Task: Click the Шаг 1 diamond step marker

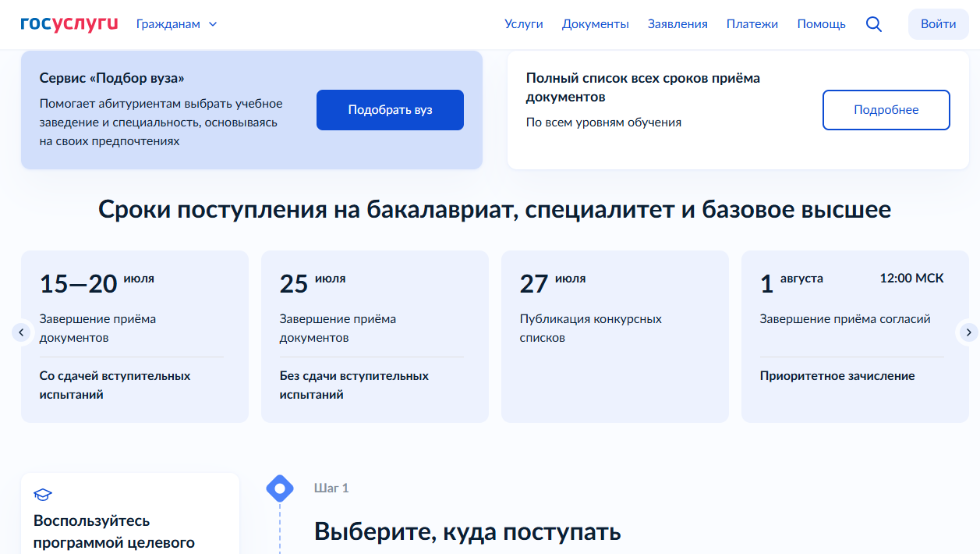Action: (x=280, y=488)
